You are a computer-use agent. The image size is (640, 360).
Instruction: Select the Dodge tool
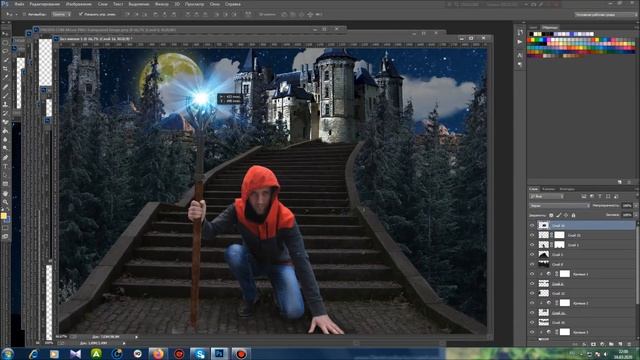[x=5, y=148]
